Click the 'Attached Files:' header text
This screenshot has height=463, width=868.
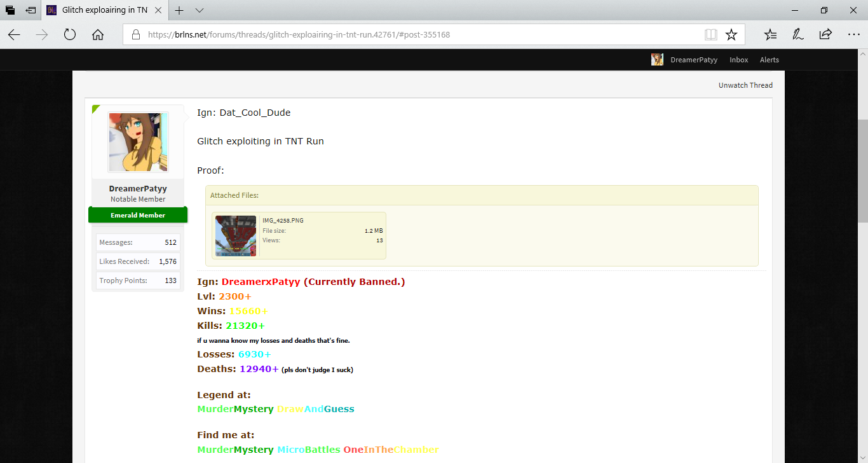234,195
